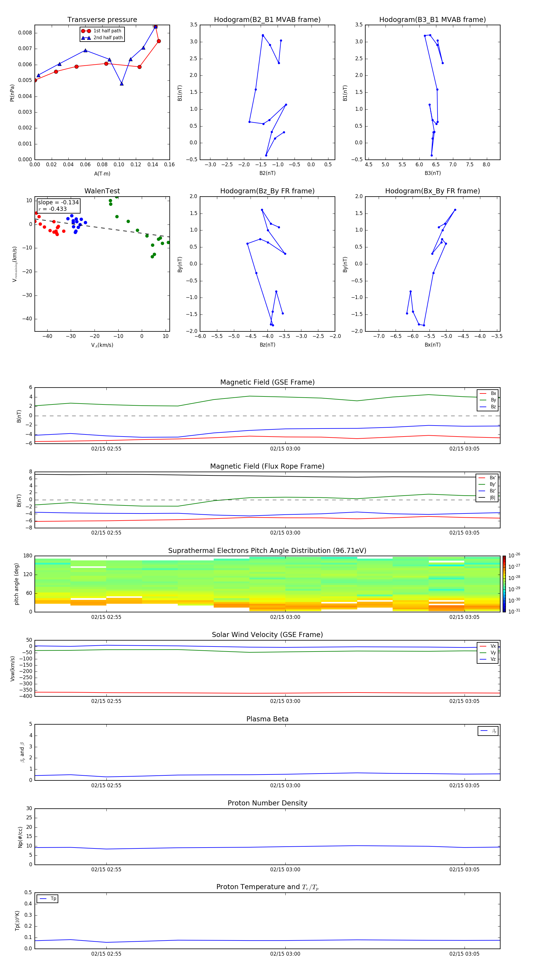
Task: Click "02/15 03:05" tick under Plasma Beta plot
Action: [464, 785]
